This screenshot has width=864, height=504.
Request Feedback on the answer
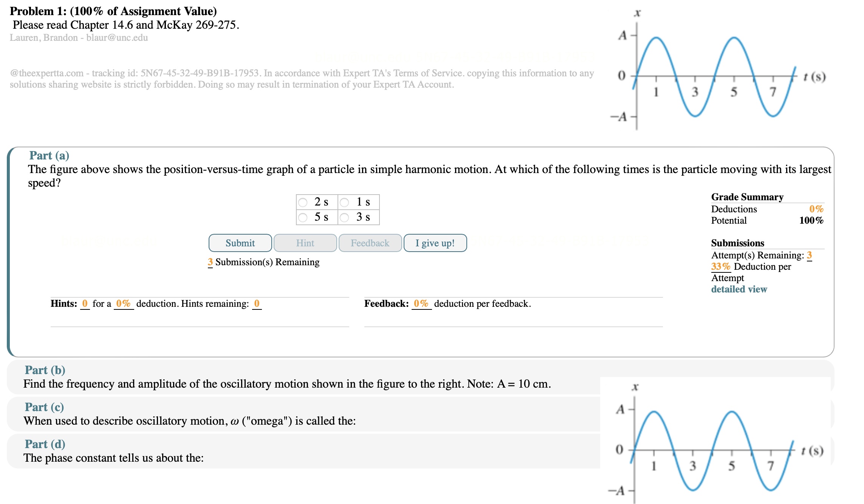pyautogui.click(x=370, y=243)
